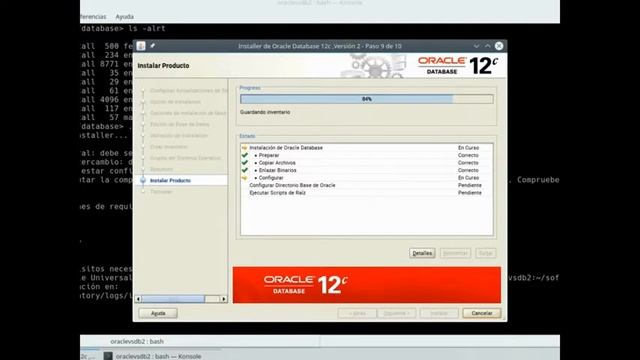Image resolution: width=640 pixels, height=360 pixels.
Task: Select the Instalar Producto step in sidebar
Action: 170,180
